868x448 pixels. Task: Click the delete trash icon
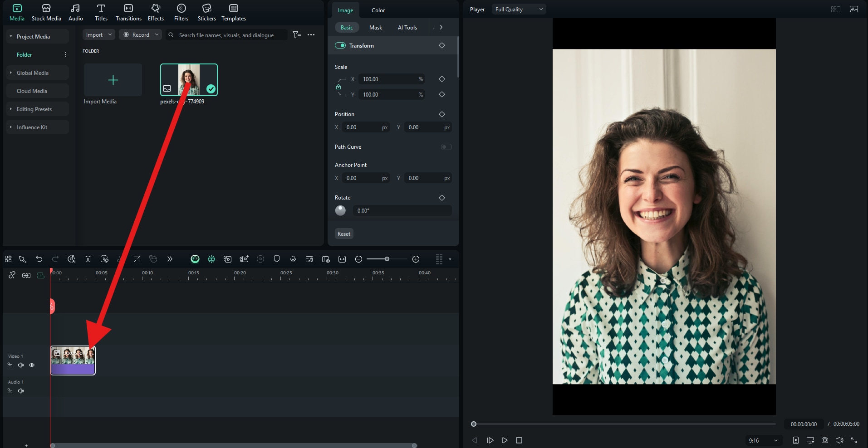(88, 259)
